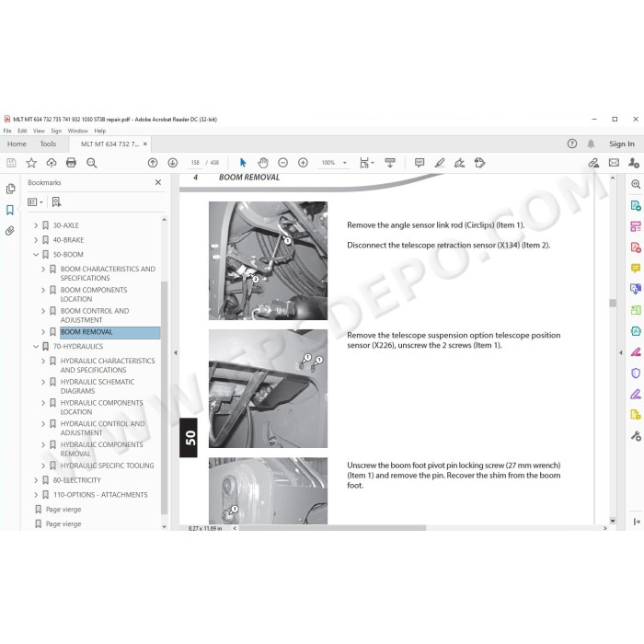The image size is (644, 644).
Task: Click the document vertical scrollbar thumb
Action: point(613,303)
